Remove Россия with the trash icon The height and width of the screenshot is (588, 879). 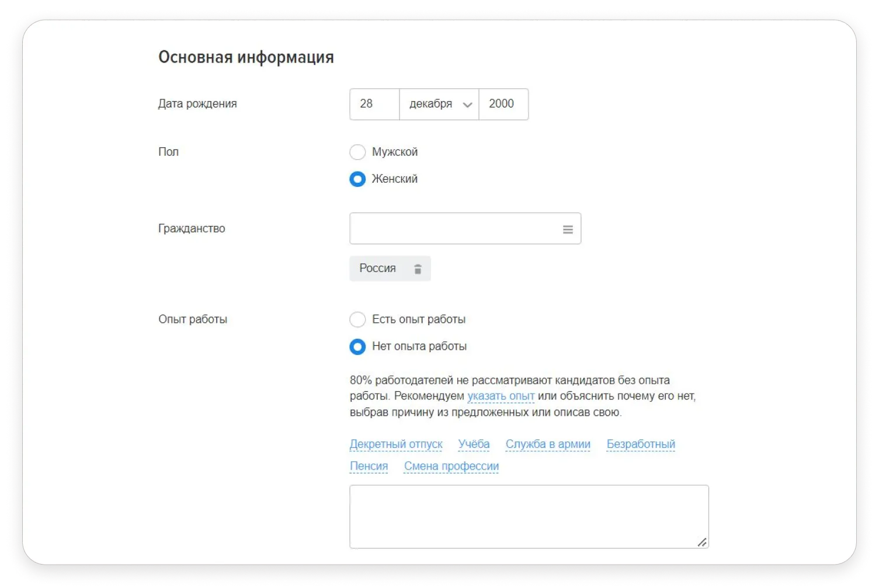(418, 269)
